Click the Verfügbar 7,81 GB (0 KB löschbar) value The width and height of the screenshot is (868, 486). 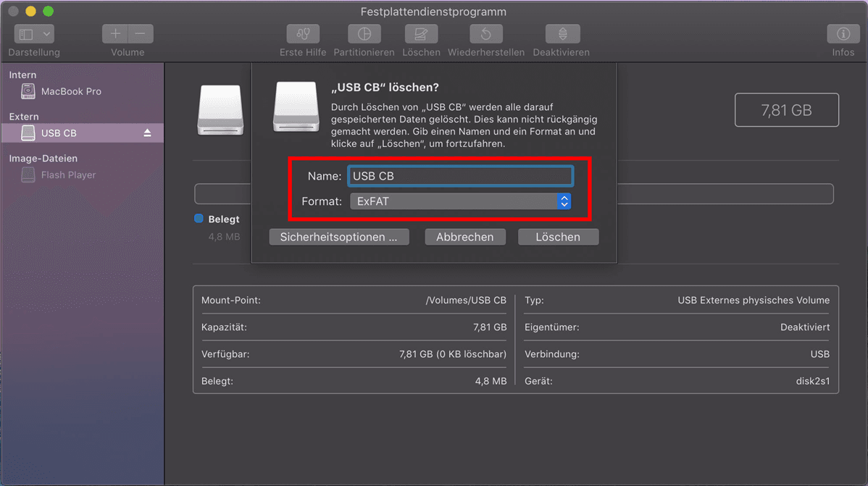[x=453, y=354]
